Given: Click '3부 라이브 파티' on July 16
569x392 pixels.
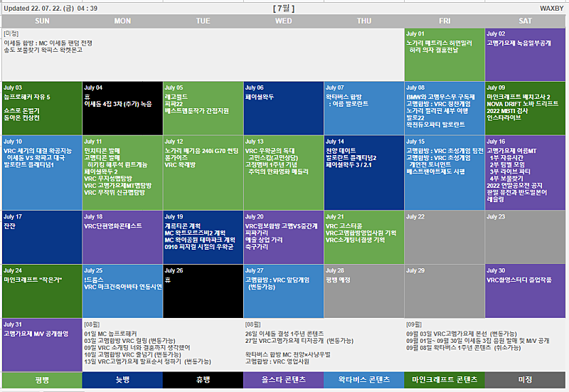Looking at the screenshot, I should pos(510,171).
